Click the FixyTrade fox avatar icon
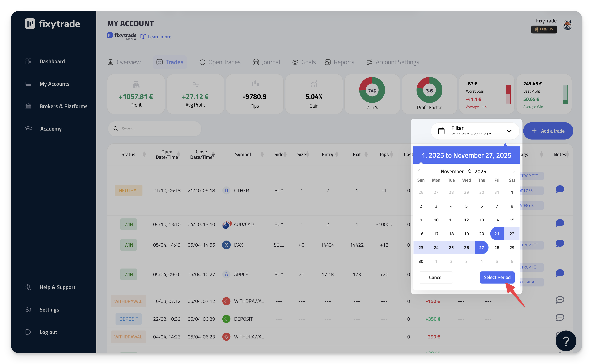Image resolution: width=593 pixels, height=364 pixels. point(567,25)
